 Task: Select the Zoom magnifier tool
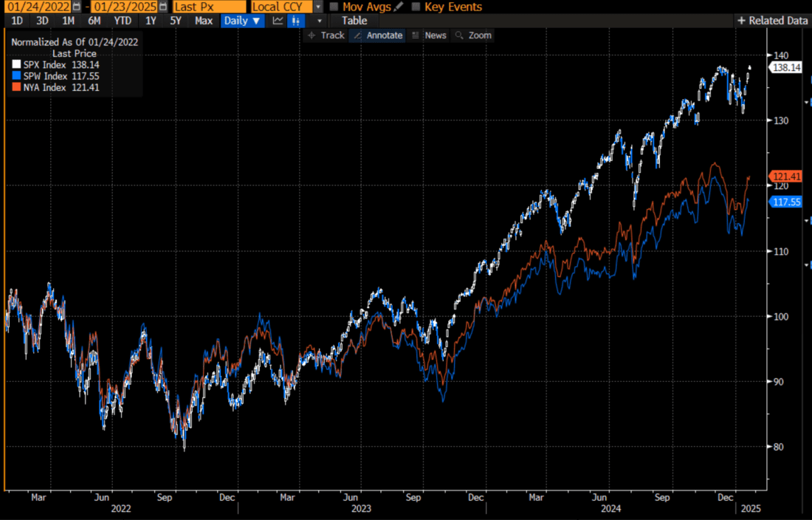(472, 35)
